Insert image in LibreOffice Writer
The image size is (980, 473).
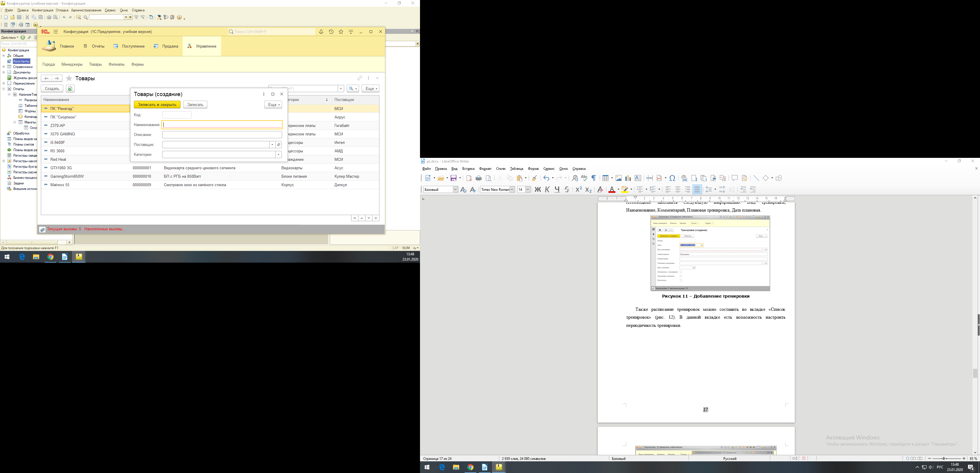pos(619,178)
